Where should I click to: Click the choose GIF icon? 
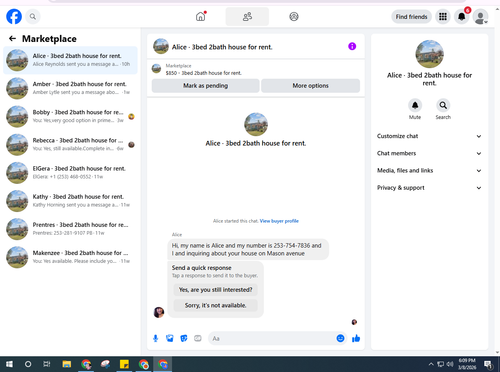pyautogui.click(x=198, y=339)
